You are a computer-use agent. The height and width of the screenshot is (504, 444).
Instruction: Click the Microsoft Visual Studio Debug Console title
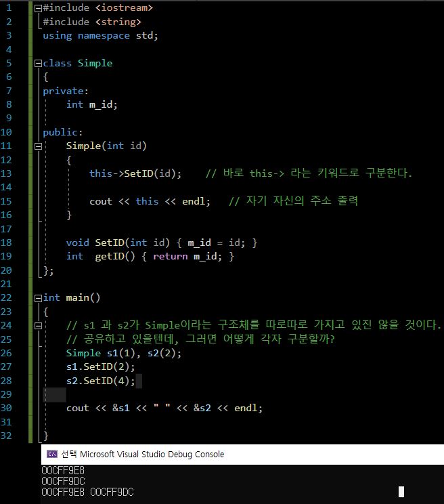pyautogui.click(x=152, y=454)
